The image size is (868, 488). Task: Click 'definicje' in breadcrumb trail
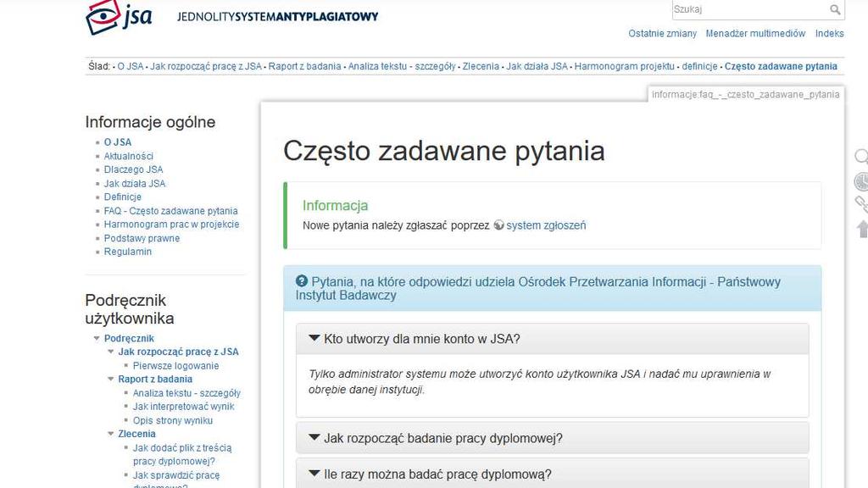(699, 66)
